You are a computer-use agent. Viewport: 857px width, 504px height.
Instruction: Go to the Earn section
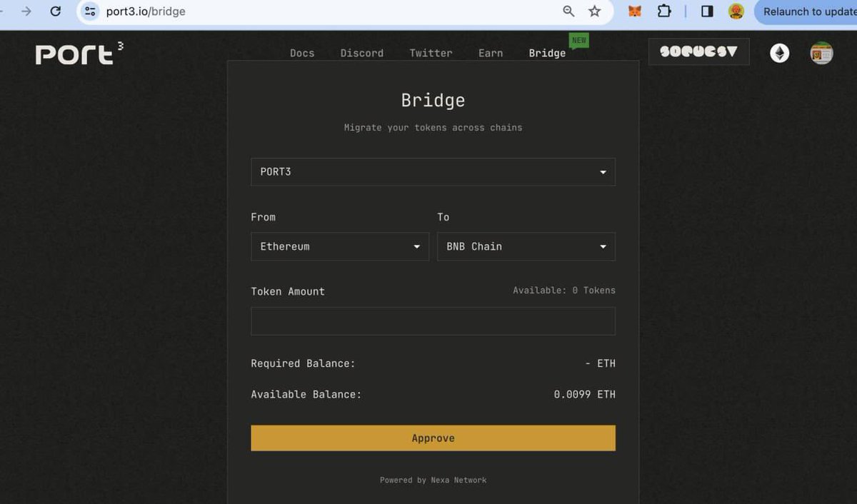(491, 52)
